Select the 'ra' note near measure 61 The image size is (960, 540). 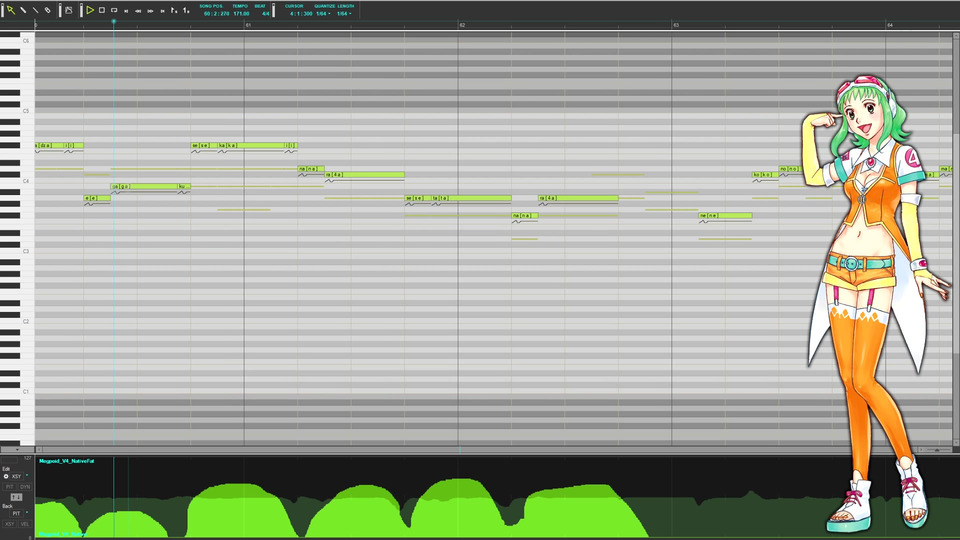tap(364, 174)
